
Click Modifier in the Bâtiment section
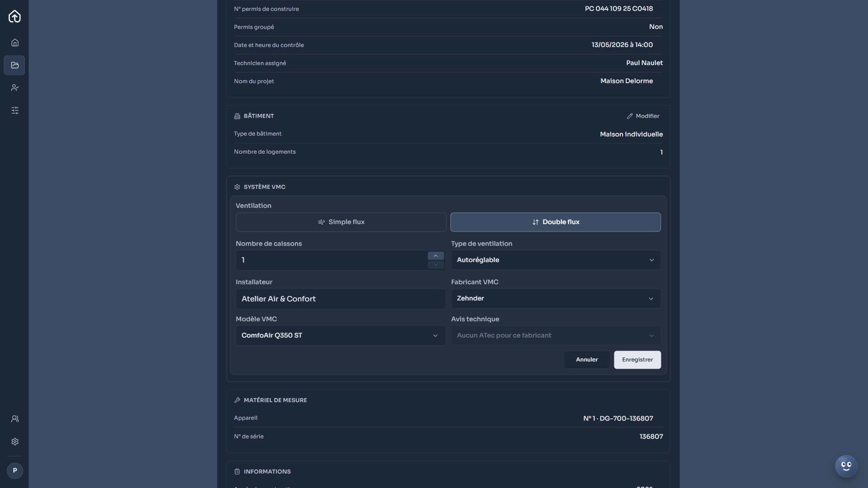(643, 116)
